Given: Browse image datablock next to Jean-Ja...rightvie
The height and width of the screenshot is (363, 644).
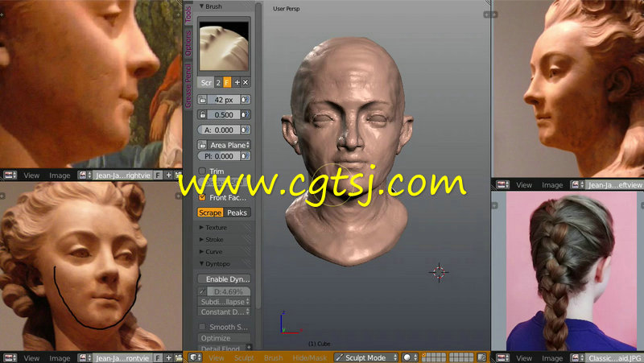Looking at the screenshot, I should click(85, 175).
